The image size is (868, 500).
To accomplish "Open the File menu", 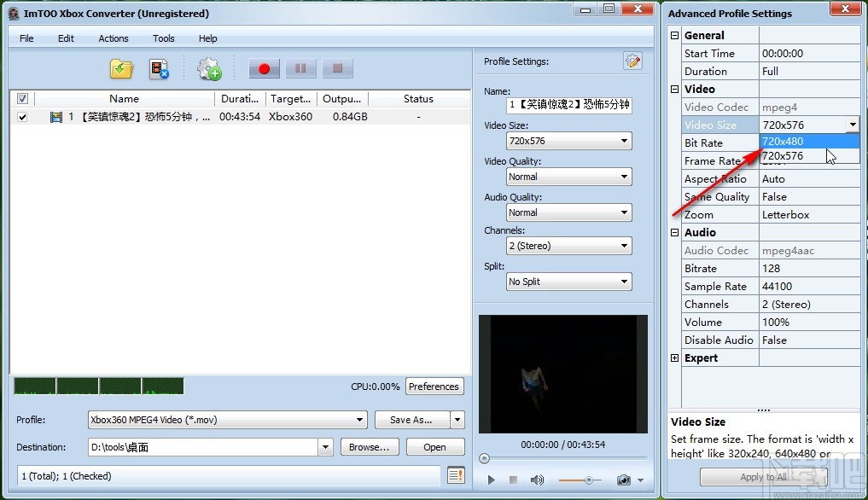I will (x=26, y=38).
